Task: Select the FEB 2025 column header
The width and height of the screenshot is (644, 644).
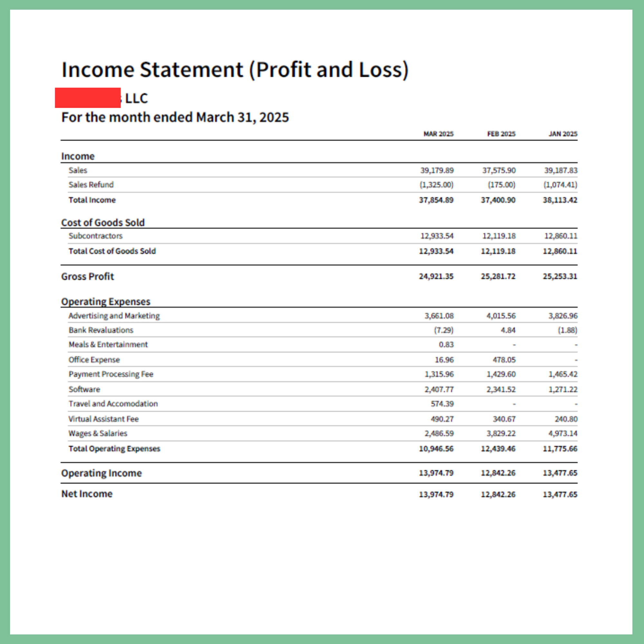Action: click(501, 134)
